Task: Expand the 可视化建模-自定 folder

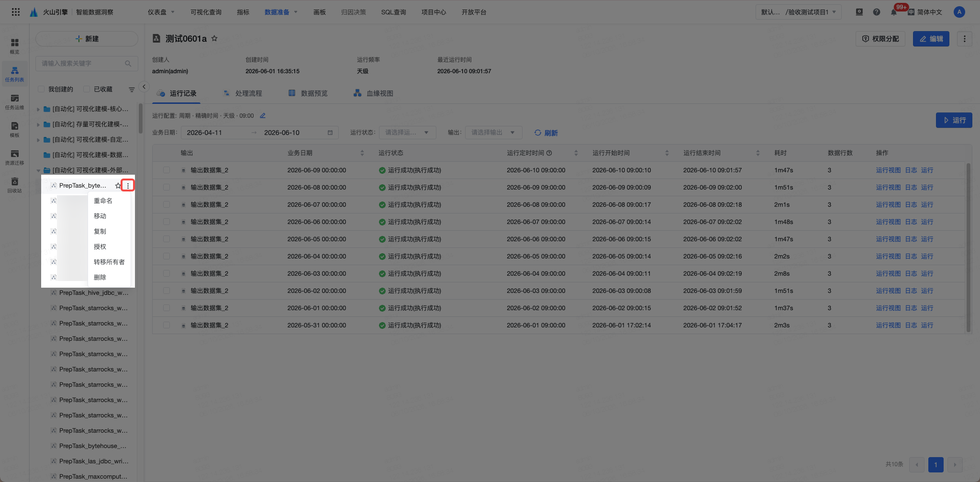Action: tap(38, 140)
